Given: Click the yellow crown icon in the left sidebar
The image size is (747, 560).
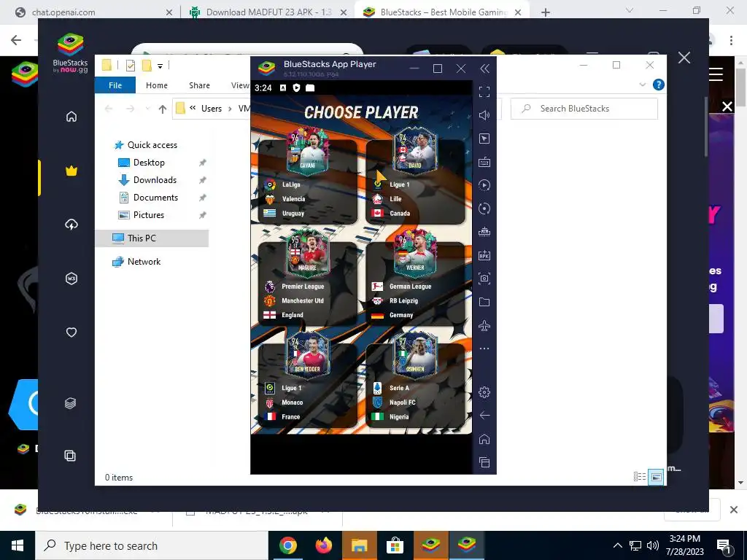Looking at the screenshot, I should tap(71, 171).
